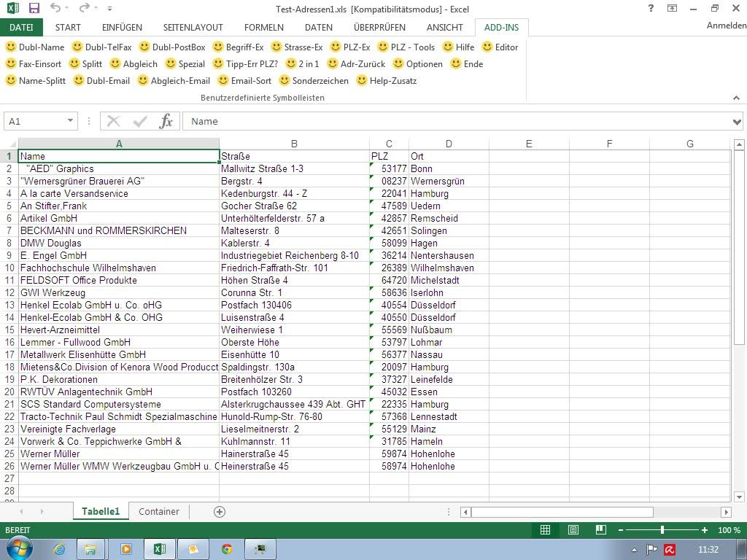Select normal view button in status bar

point(545,530)
